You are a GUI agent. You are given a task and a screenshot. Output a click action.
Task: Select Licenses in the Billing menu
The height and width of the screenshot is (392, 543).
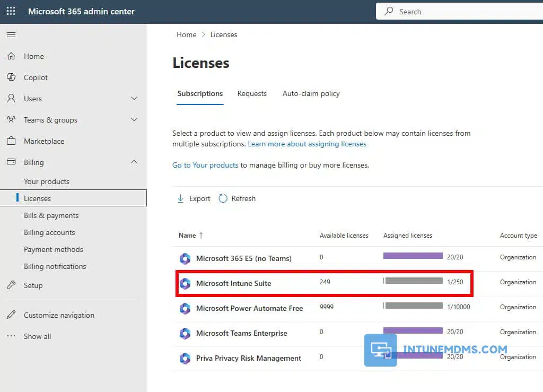pos(73,198)
